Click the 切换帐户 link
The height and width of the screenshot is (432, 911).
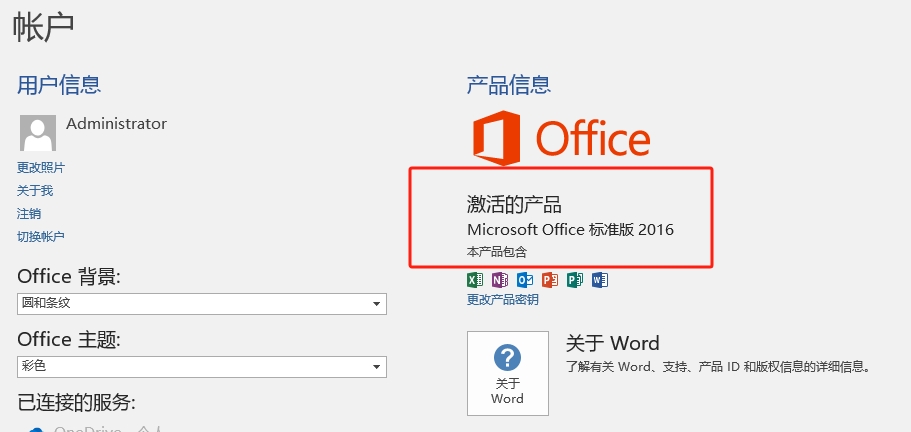pos(41,237)
